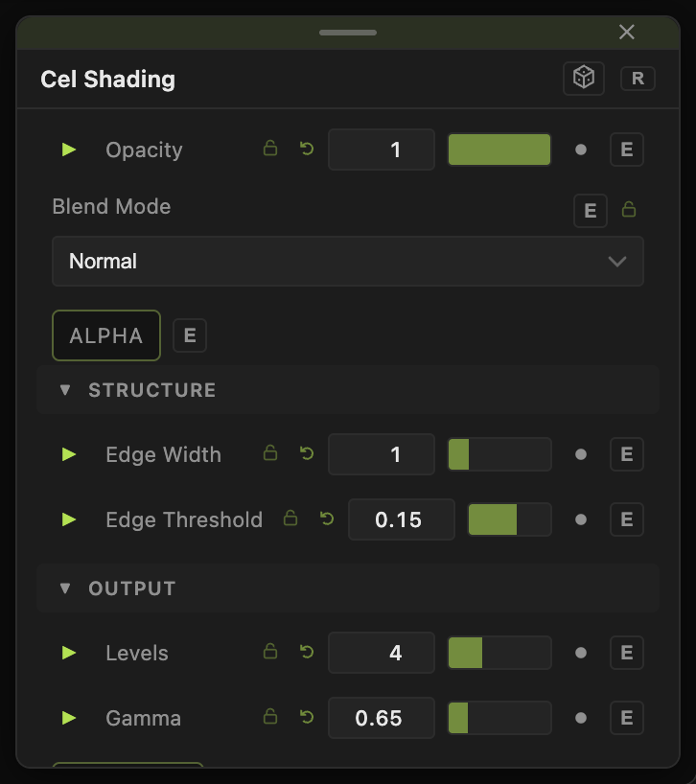Reset Opacity value with the undo arrow
The image size is (696, 784).
click(x=307, y=149)
